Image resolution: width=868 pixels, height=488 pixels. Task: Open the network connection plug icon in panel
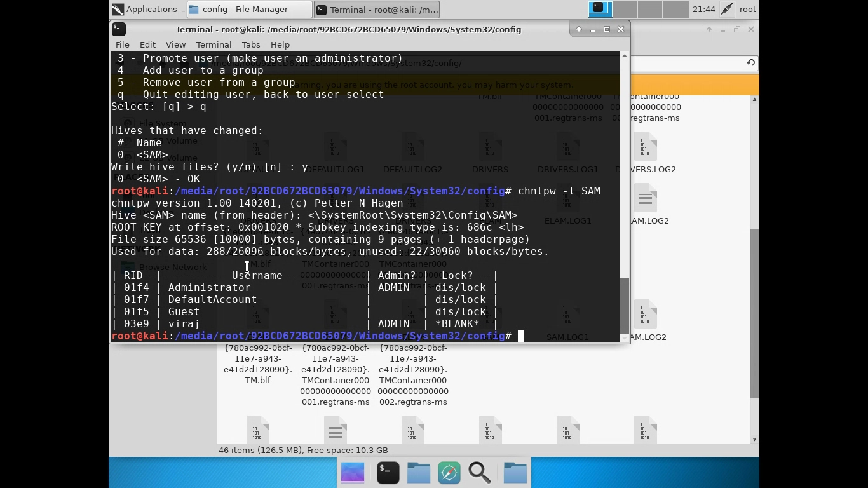click(727, 9)
